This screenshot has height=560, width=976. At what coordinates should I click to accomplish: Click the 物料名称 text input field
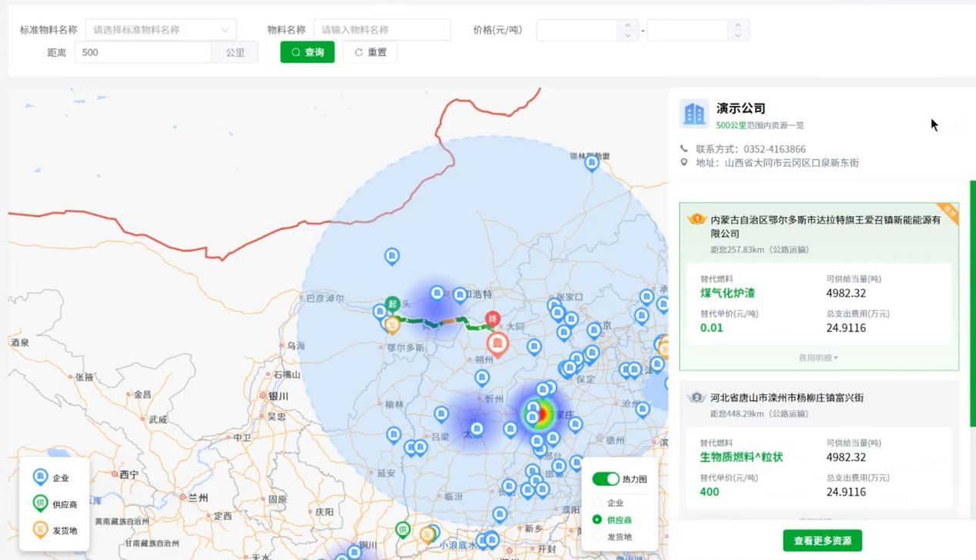coord(382,30)
